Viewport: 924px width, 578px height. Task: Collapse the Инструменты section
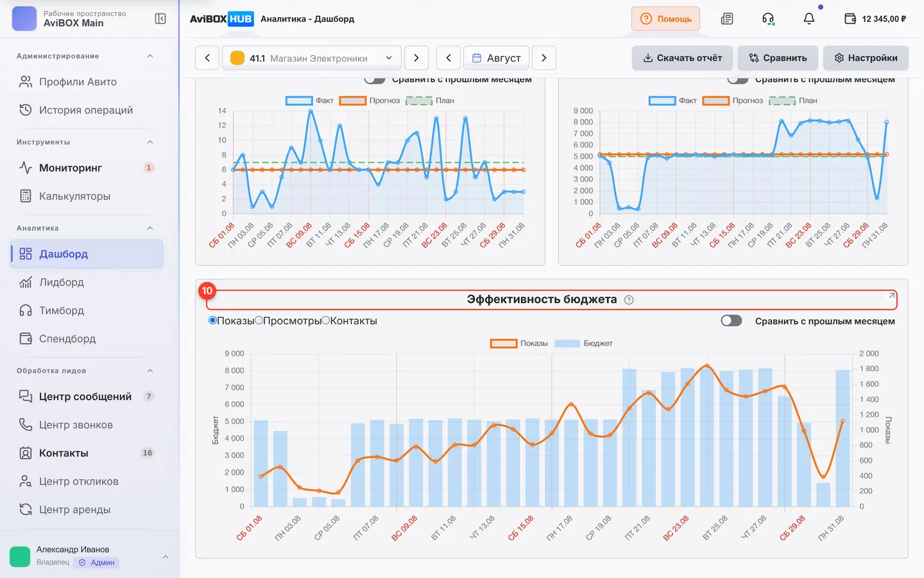coord(150,142)
